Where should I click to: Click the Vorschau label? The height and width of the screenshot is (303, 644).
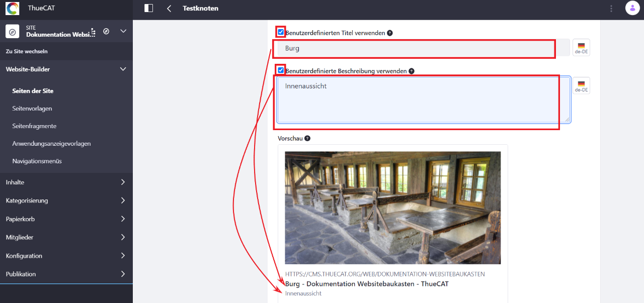(290, 138)
